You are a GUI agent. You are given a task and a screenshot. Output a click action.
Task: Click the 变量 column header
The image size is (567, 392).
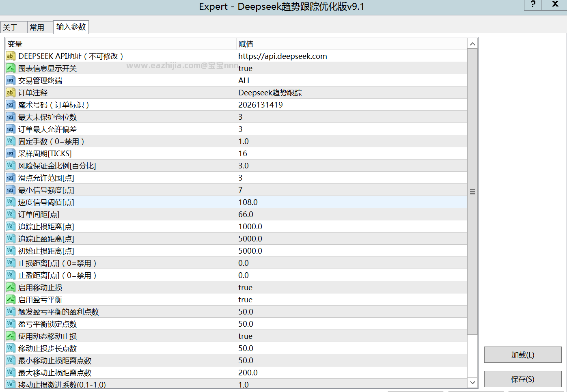121,44
